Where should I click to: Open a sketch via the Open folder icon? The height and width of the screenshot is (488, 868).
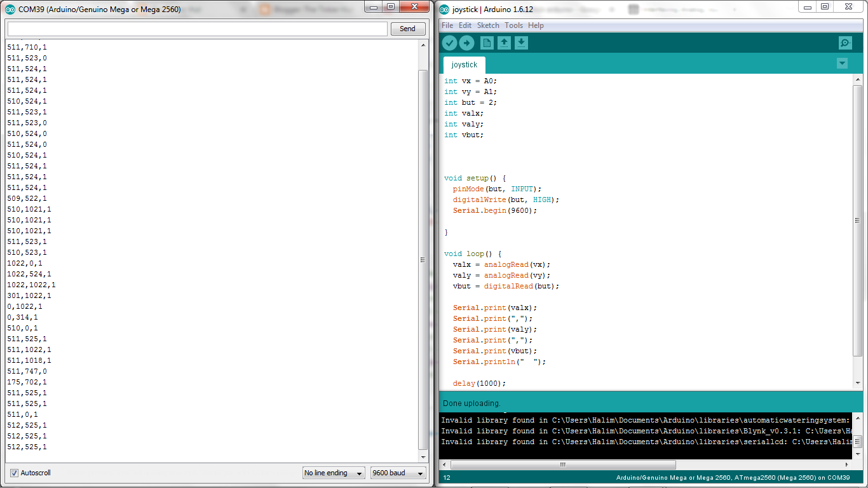point(503,43)
